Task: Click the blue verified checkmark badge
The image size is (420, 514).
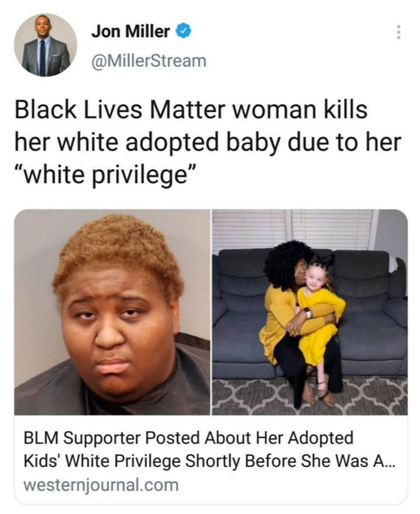Action: 183,31
